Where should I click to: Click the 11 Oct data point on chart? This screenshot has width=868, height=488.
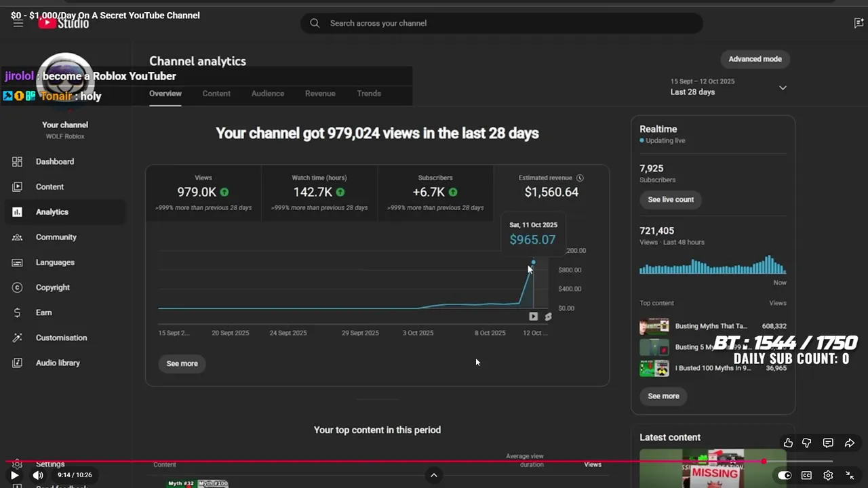[533, 262]
